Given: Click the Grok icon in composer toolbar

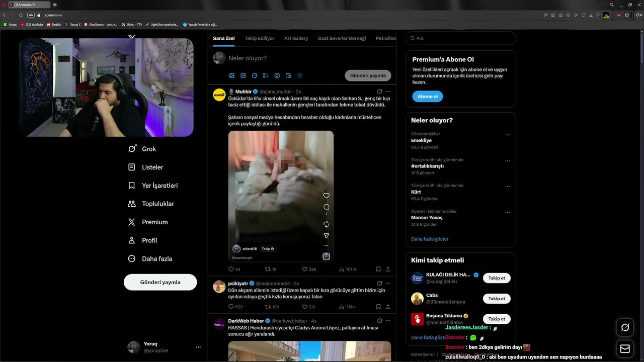Looking at the screenshot, I should click(255, 75).
